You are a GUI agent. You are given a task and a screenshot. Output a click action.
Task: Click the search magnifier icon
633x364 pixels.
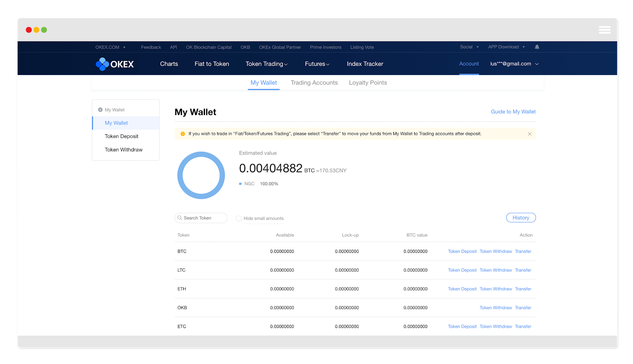pyautogui.click(x=180, y=218)
